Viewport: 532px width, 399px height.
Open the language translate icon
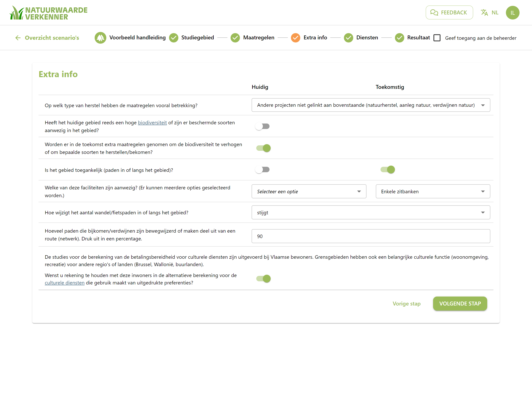click(x=484, y=12)
